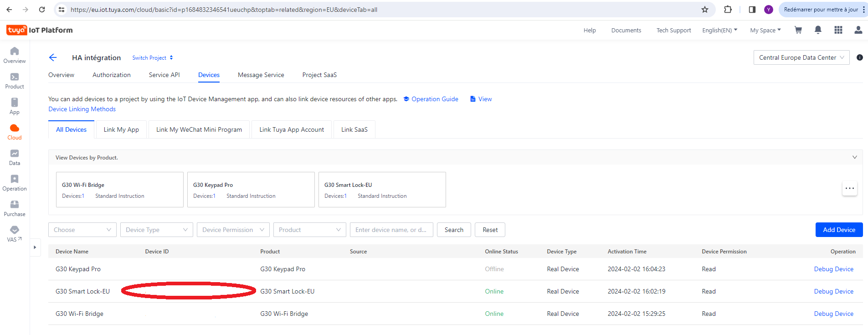Image resolution: width=868 pixels, height=335 pixels.
Task: Open the Chrome profile avatar Y
Action: pos(769,9)
